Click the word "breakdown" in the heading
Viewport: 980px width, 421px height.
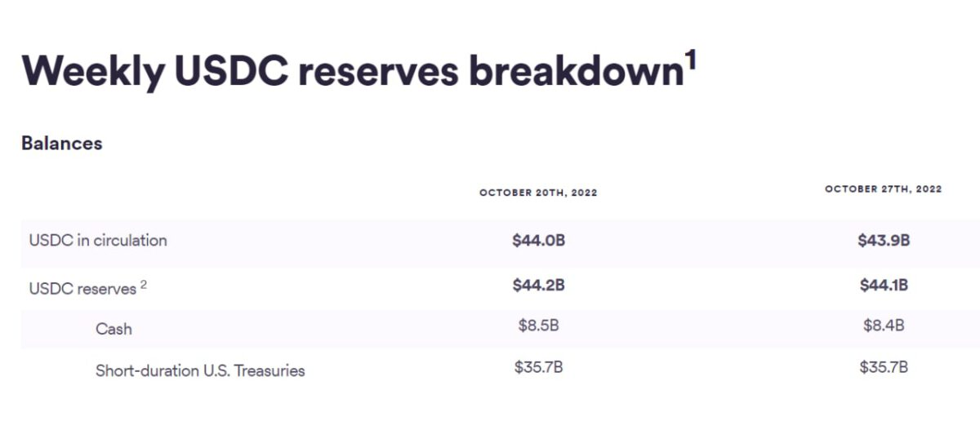(576, 72)
